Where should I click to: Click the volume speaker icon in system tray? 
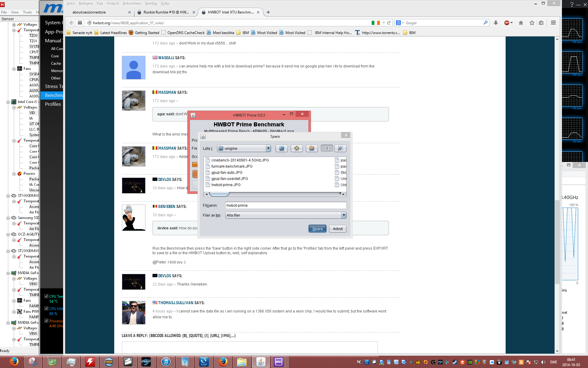coord(543,362)
